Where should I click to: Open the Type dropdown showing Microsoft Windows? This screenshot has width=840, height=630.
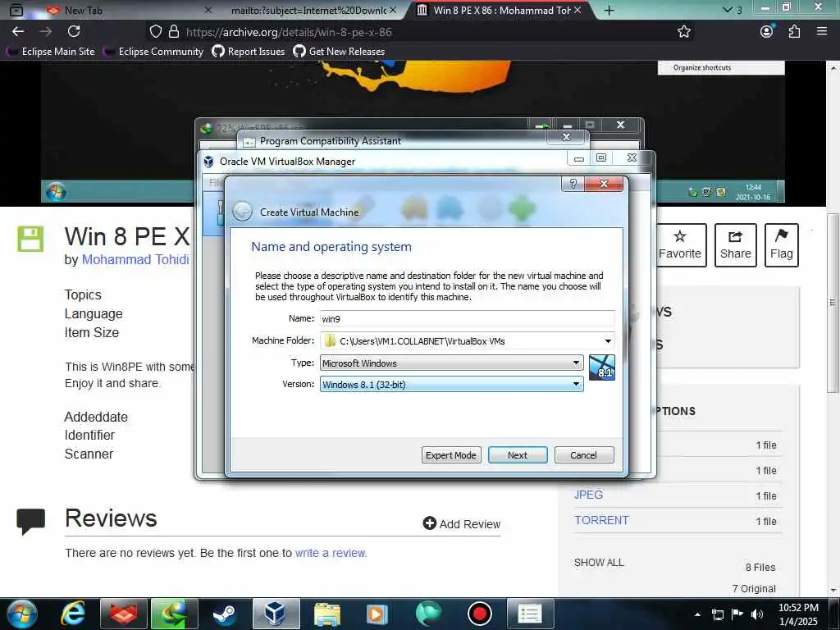(452, 363)
